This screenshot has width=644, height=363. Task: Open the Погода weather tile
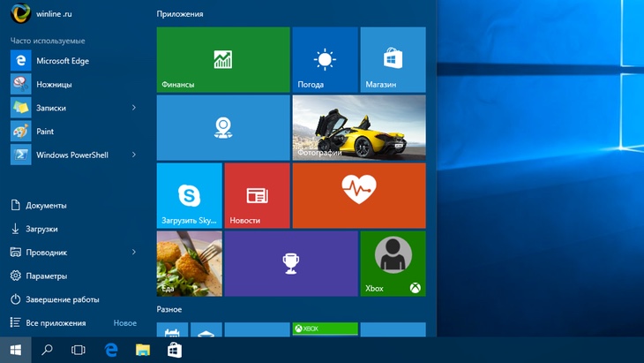325,59
